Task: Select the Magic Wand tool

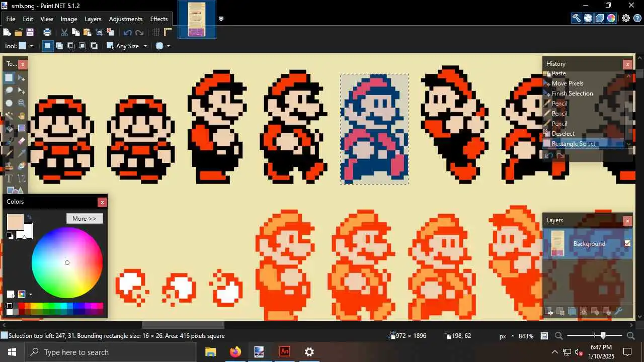Action: (9, 116)
